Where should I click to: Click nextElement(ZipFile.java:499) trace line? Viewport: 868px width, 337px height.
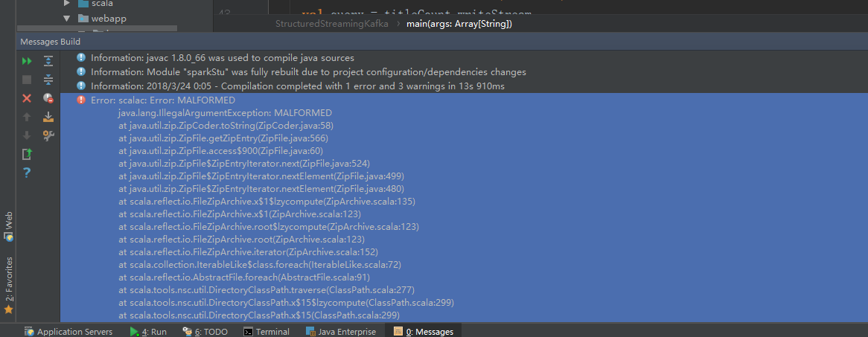tap(261, 176)
